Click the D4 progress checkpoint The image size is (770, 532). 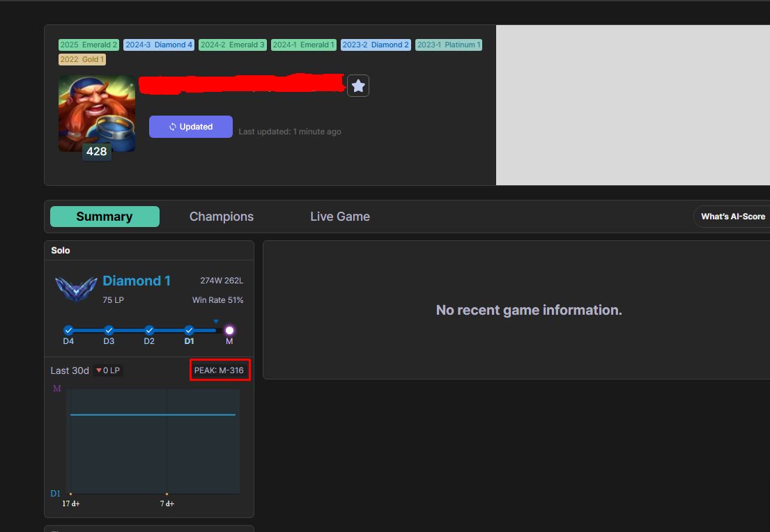click(68, 330)
